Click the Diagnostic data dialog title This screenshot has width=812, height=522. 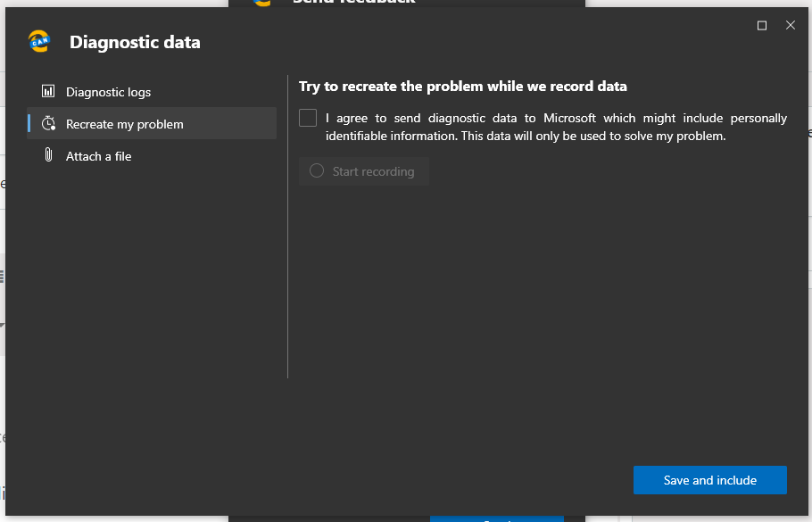[x=135, y=42]
